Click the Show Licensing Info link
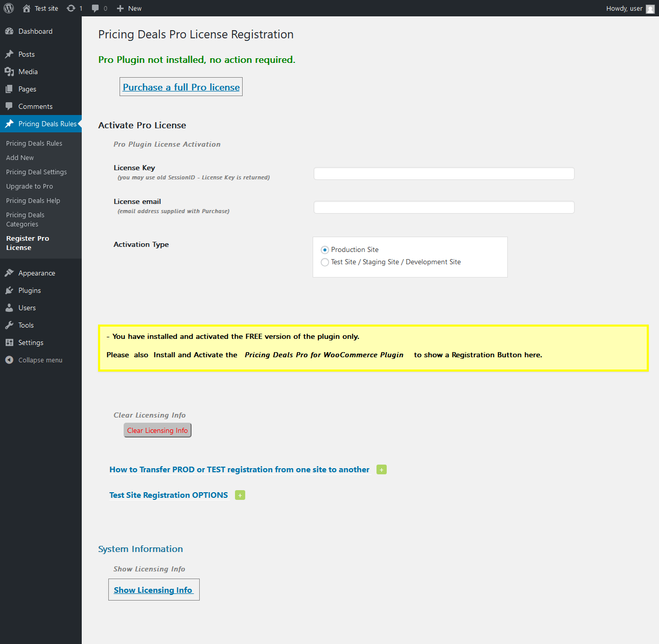This screenshot has height=644, width=659. point(153,590)
